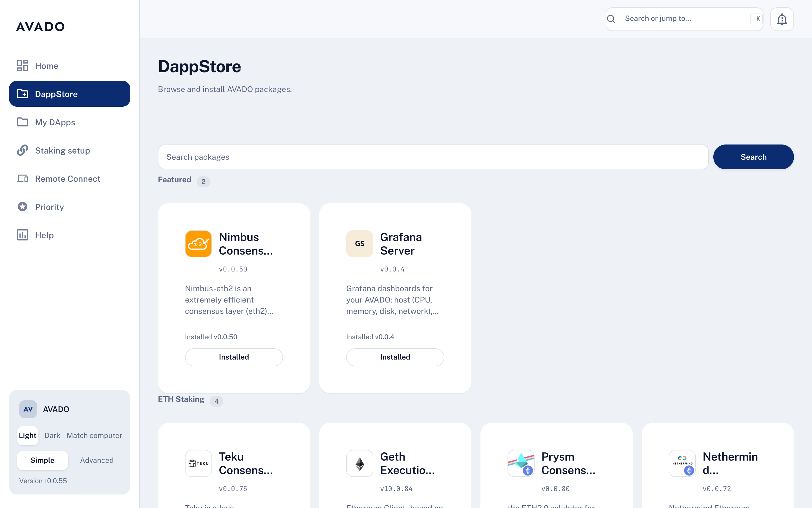Click the Grafana Server GS icon
The height and width of the screenshot is (508, 812).
coord(360,244)
